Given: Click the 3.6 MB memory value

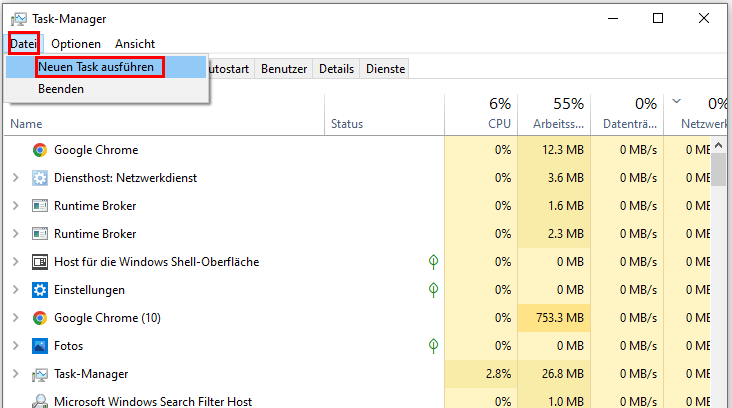Looking at the screenshot, I should coord(566,178).
